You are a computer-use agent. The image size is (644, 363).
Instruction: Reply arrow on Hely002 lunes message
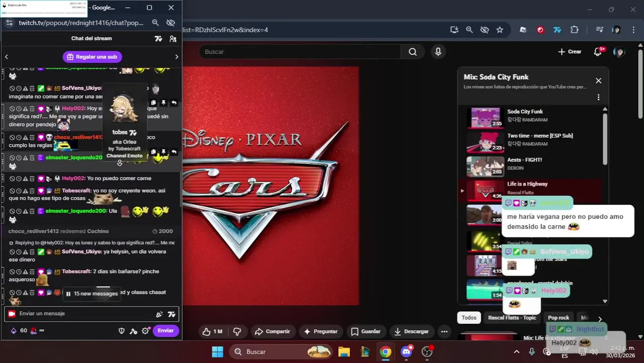(x=174, y=103)
